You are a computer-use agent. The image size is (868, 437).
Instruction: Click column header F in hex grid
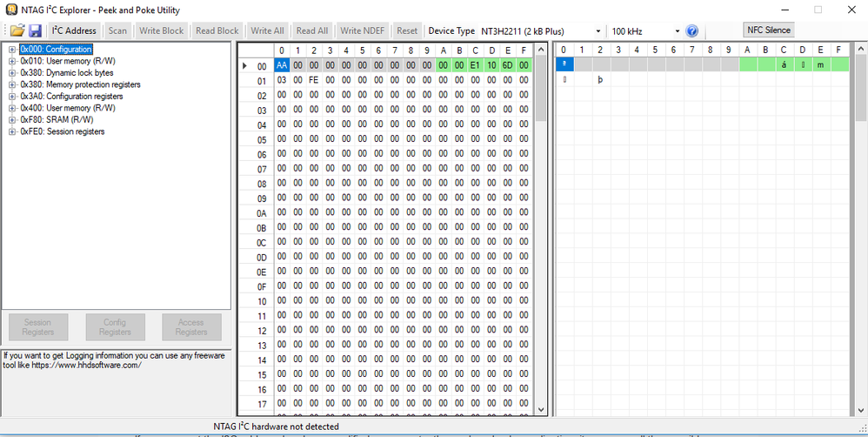(x=524, y=51)
